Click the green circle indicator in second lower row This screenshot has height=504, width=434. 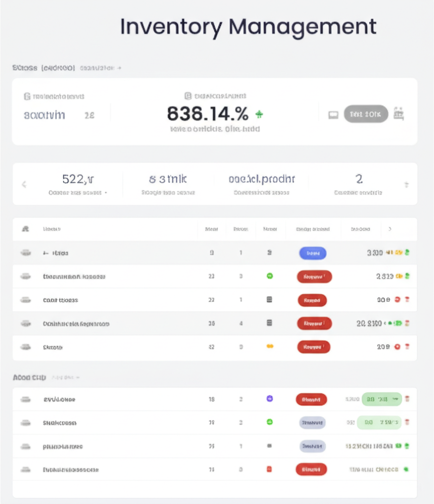[x=270, y=422]
